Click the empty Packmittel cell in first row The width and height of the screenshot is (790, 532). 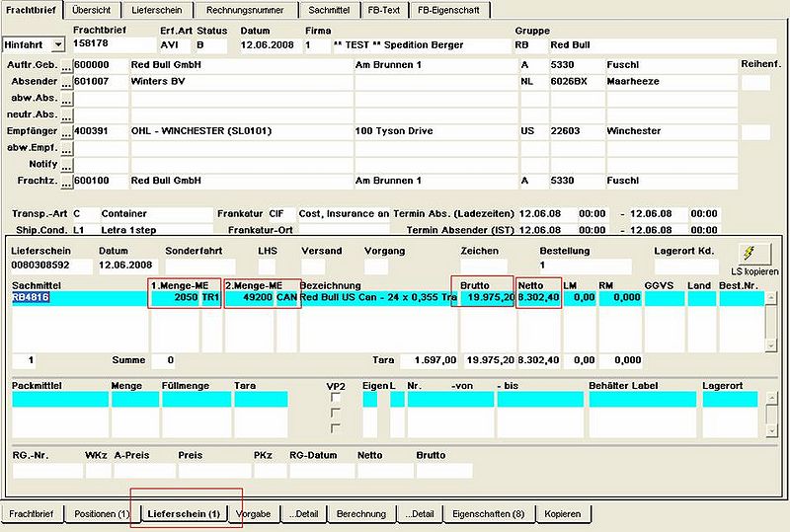click(x=60, y=399)
